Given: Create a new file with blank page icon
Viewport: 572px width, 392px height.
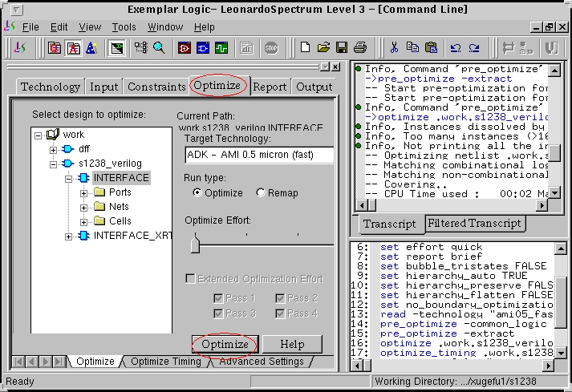Looking at the screenshot, I should click(x=305, y=47).
